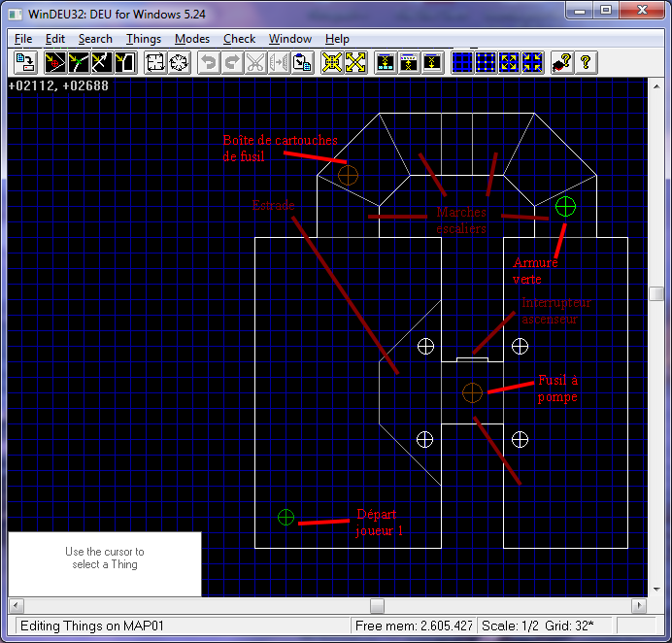
Task: Toggle the top window bar icon
Action: click(409, 62)
